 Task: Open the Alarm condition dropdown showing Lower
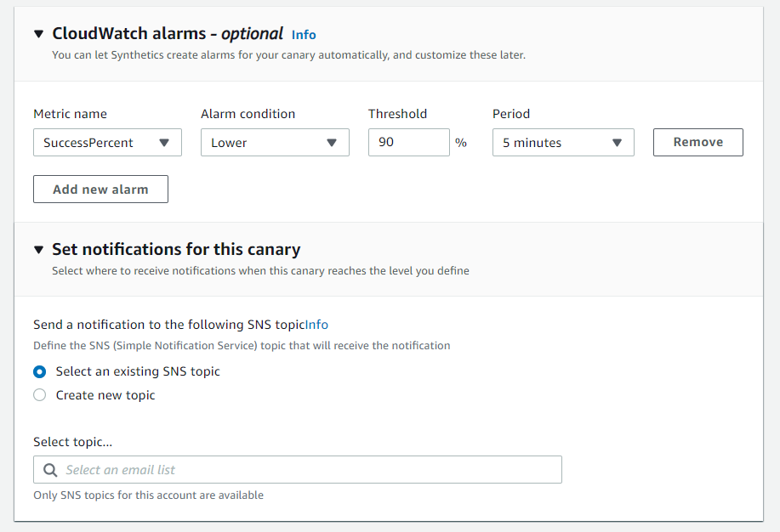[x=275, y=143]
